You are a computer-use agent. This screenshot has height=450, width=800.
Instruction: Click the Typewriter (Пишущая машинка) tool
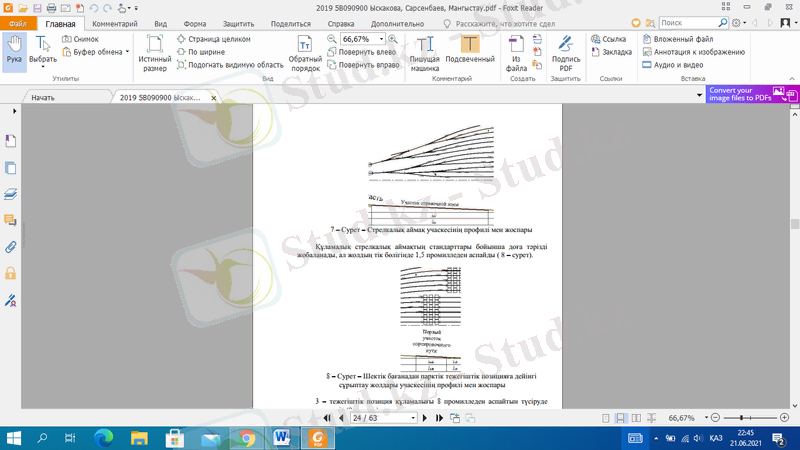[425, 52]
